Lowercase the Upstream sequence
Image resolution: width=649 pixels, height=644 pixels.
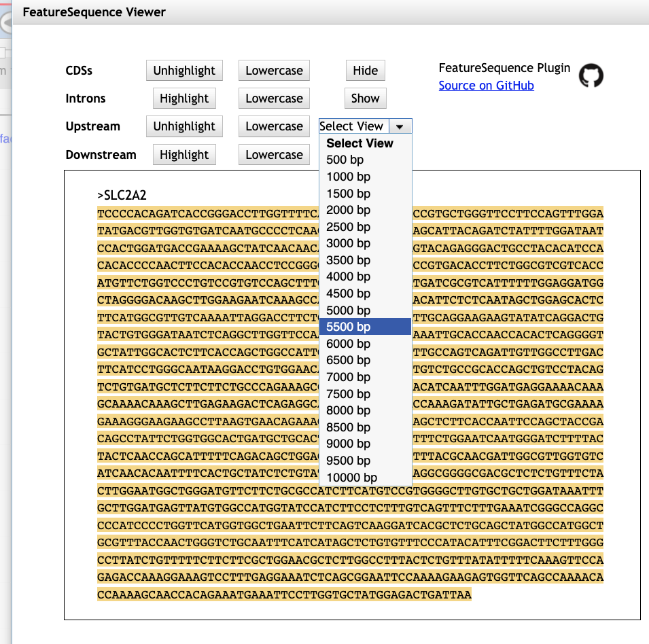[x=274, y=126]
